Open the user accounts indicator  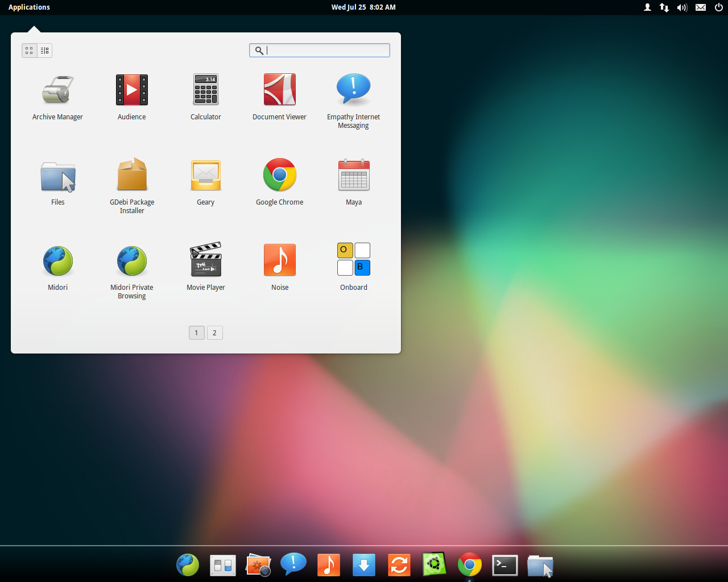[x=647, y=7]
